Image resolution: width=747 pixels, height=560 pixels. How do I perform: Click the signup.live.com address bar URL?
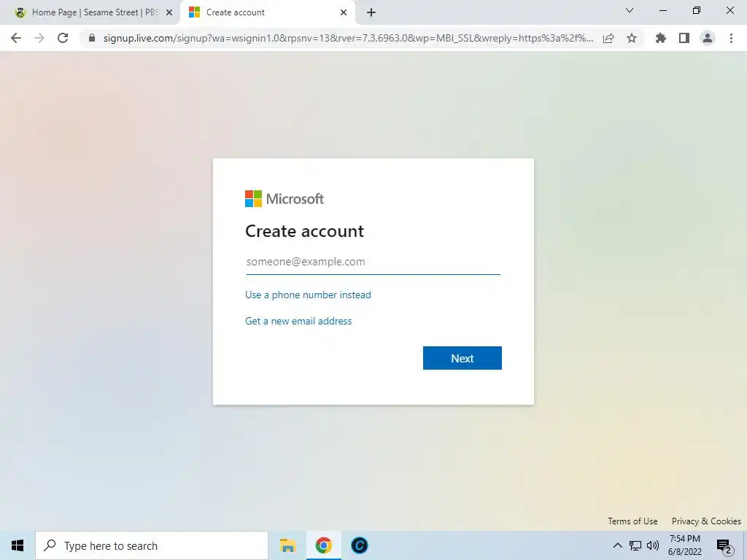tap(348, 38)
